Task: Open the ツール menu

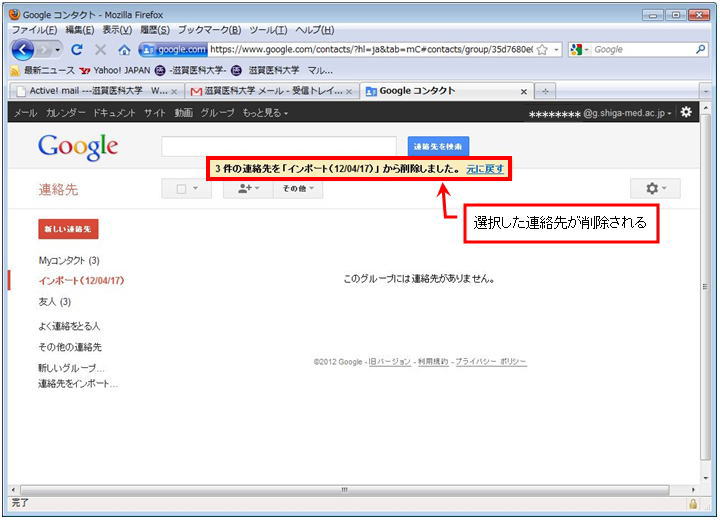Action: click(x=268, y=30)
